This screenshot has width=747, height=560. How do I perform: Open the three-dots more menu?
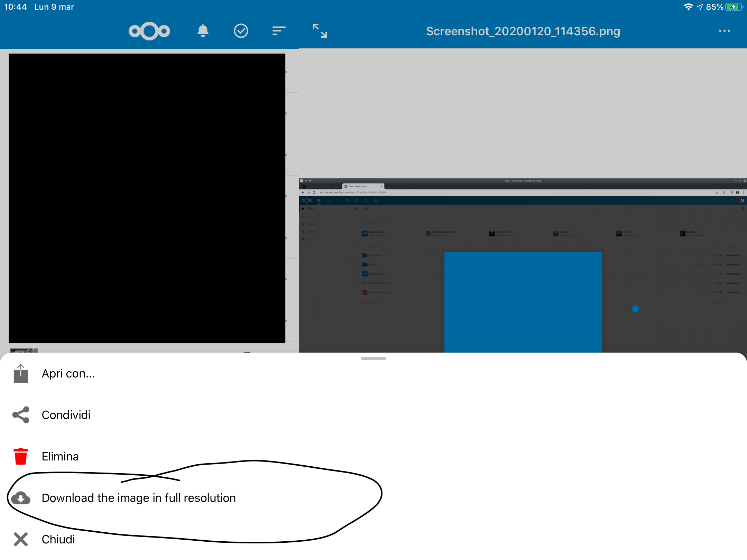coord(725,31)
